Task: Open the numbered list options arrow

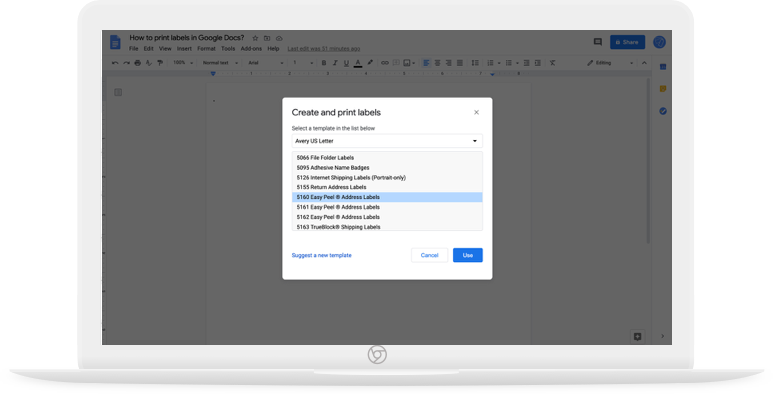Action: [x=499, y=63]
